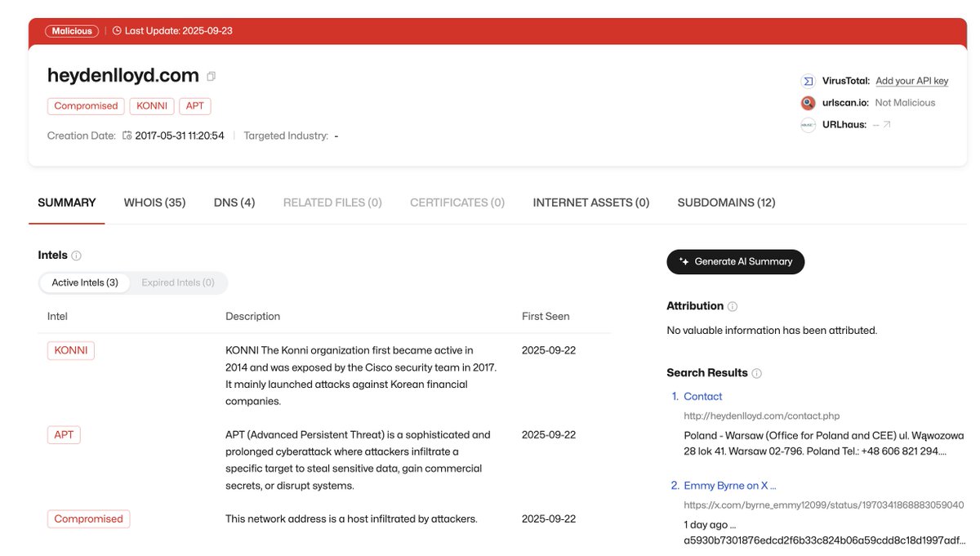Click First Seen date in KONNI row

(x=549, y=350)
